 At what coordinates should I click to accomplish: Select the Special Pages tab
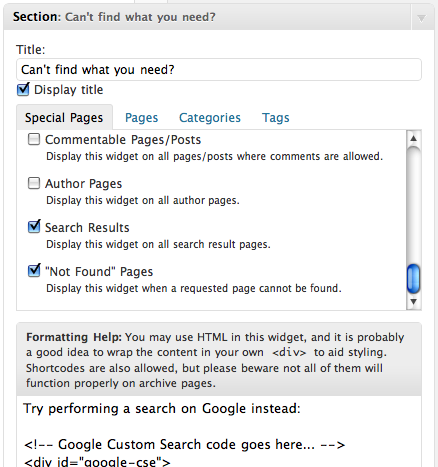64,118
